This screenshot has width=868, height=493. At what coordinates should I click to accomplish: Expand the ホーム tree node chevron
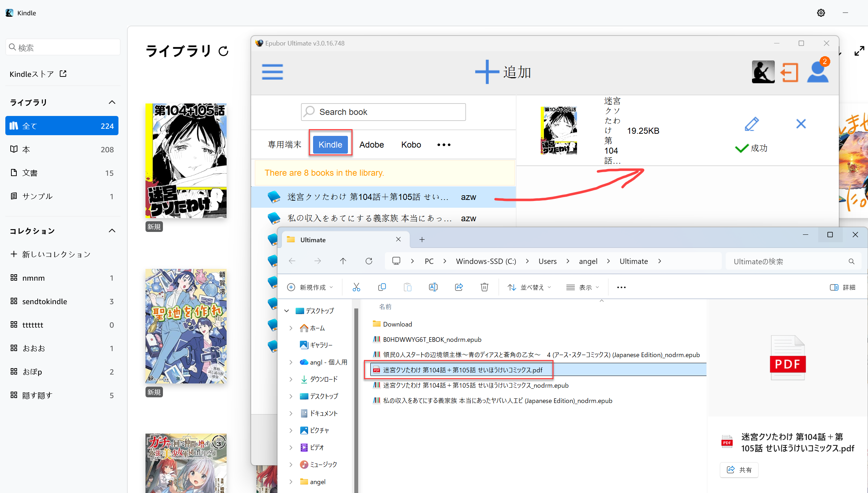click(x=291, y=328)
